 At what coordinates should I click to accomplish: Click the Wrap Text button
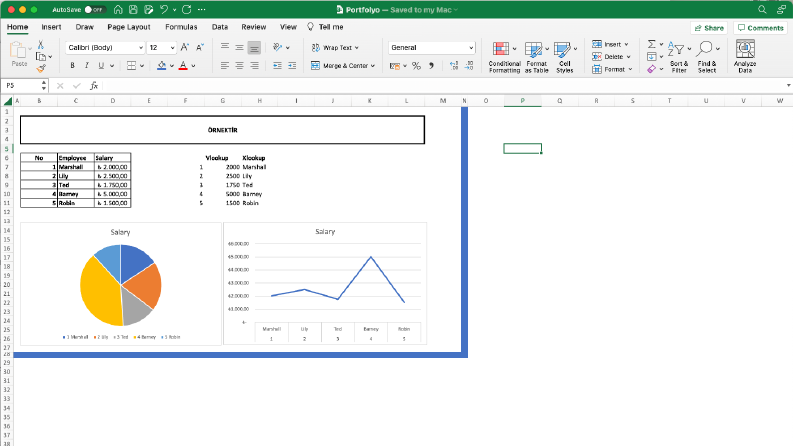332,48
